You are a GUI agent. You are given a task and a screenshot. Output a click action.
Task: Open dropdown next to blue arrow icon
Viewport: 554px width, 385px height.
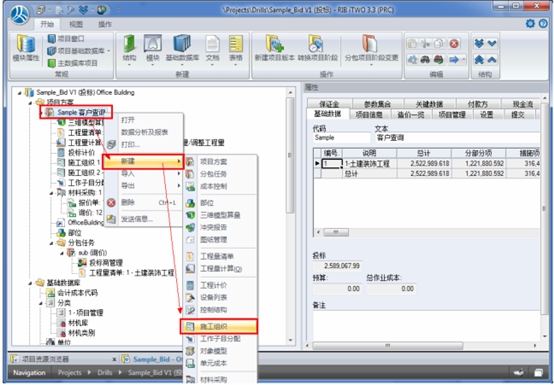tap(464, 60)
